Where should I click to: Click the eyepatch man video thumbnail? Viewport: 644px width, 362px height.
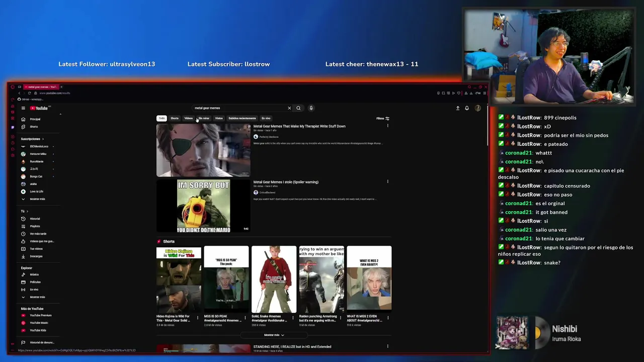coord(203,150)
